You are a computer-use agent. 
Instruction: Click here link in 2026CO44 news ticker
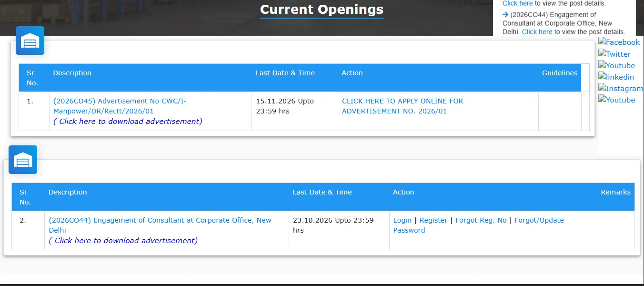coord(537,32)
